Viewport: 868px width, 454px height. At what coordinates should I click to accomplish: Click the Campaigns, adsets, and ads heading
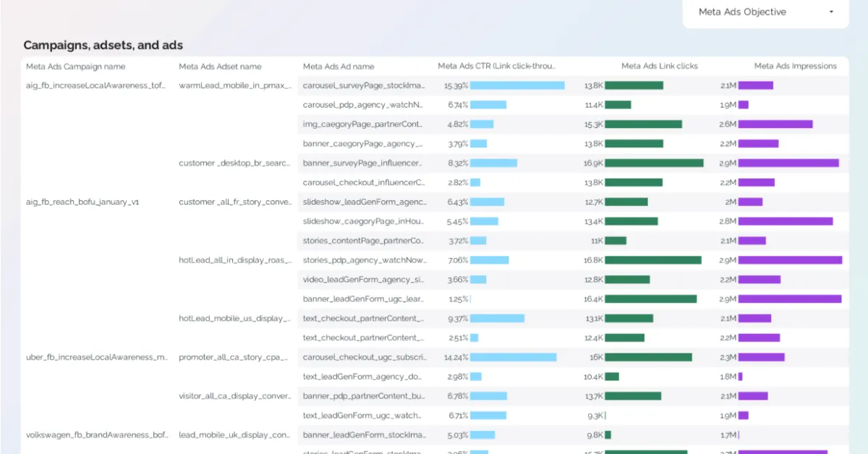[104, 45]
